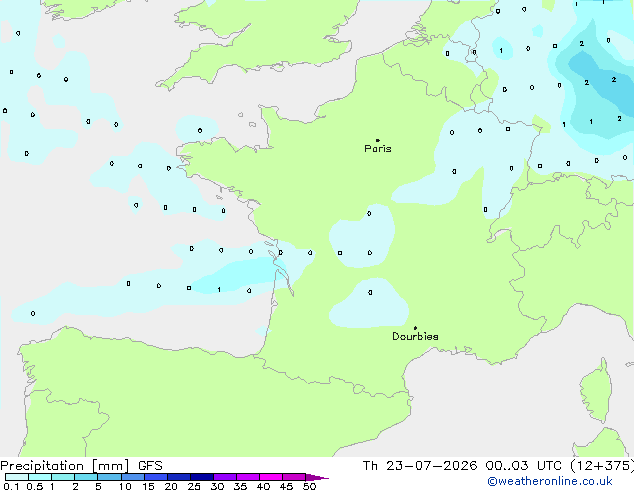634x490 pixels.
Task: Pick the 2 mm legend color swatch
Action: pyautogui.click(x=86, y=477)
